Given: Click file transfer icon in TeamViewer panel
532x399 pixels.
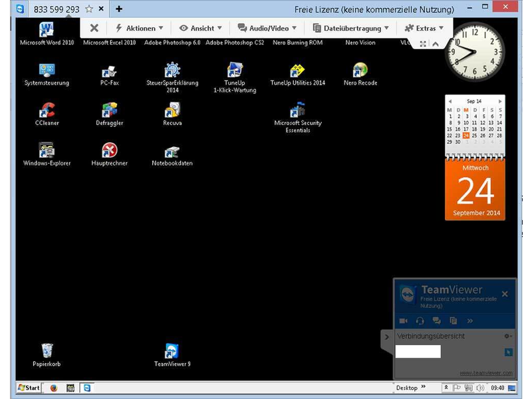Looking at the screenshot, I should 454,321.
